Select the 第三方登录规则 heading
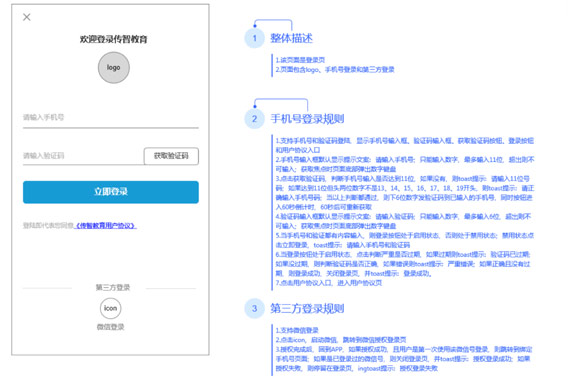The height and width of the screenshot is (380, 568). 307,308
